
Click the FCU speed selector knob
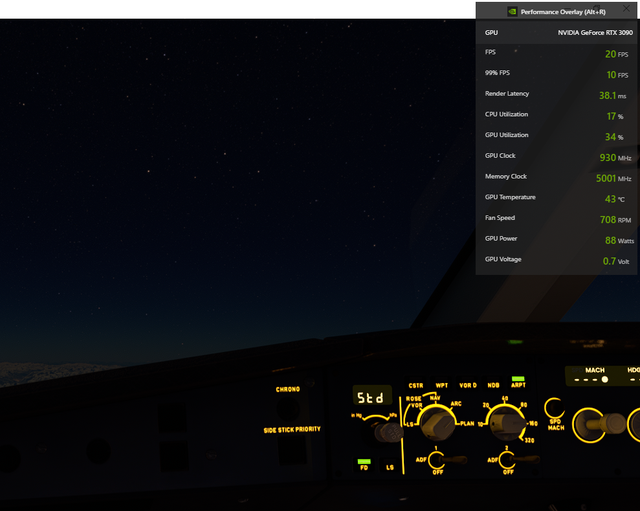(x=600, y=424)
